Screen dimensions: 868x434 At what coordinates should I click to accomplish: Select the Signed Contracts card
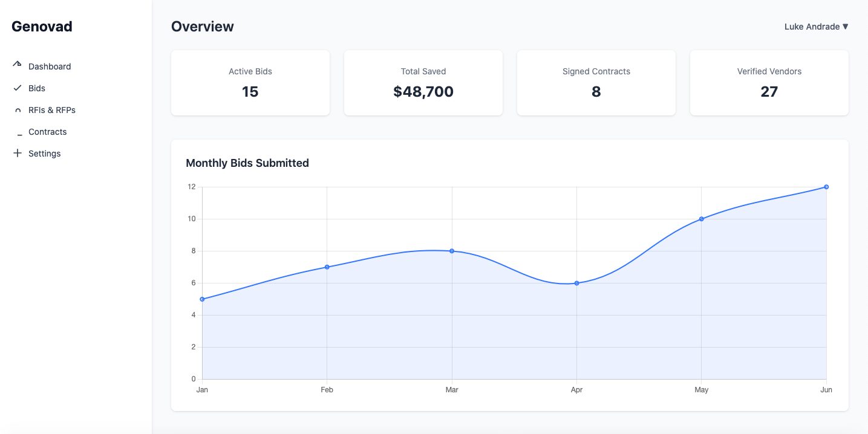[x=596, y=83]
